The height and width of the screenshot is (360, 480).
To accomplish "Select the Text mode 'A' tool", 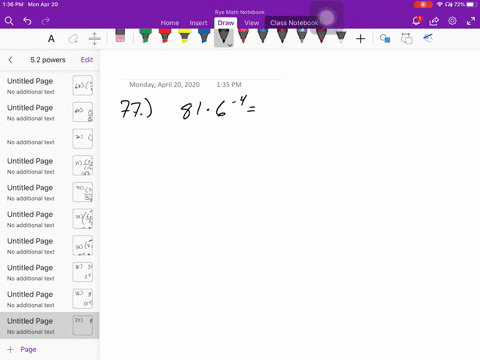I will [x=51, y=39].
